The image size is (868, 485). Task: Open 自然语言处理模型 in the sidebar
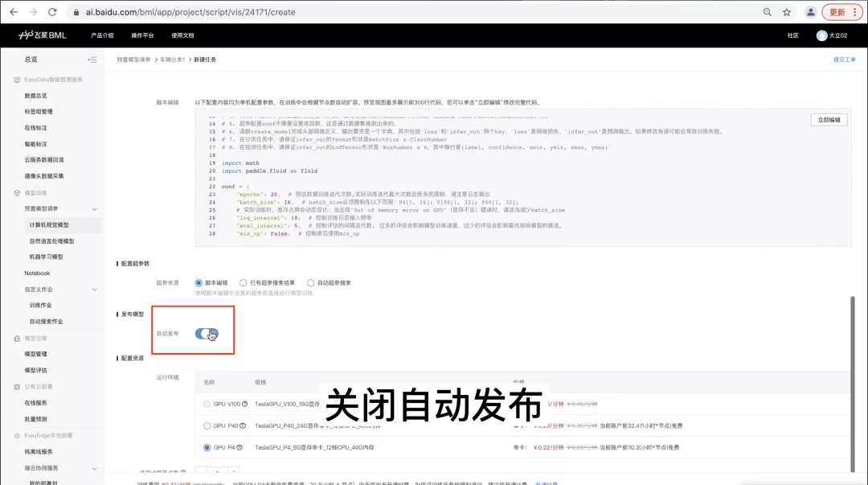click(52, 241)
